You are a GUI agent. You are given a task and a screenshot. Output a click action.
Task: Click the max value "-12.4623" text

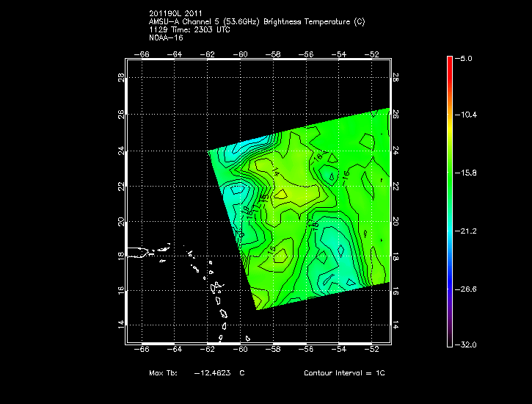pyautogui.click(x=212, y=373)
